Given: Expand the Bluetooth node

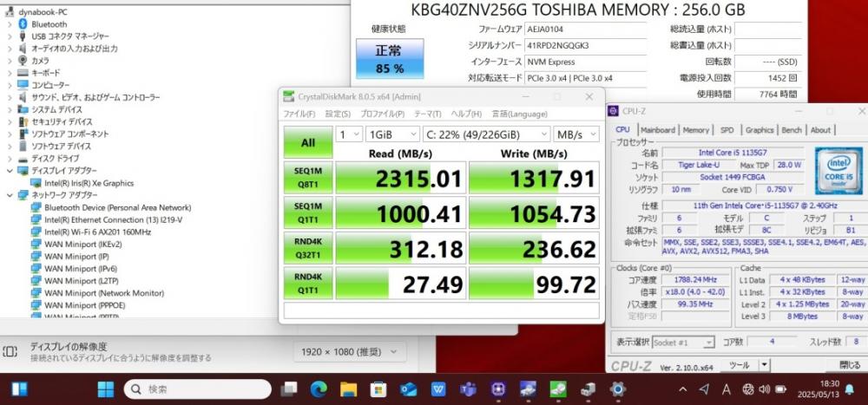Looking at the screenshot, I should [x=10, y=23].
